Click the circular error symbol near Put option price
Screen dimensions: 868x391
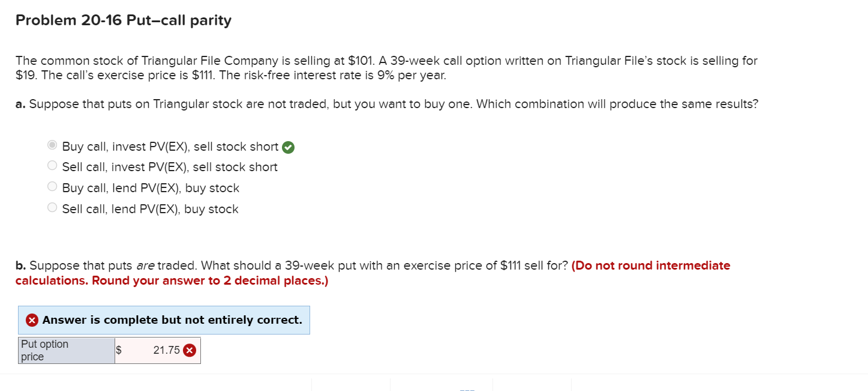click(x=190, y=350)
